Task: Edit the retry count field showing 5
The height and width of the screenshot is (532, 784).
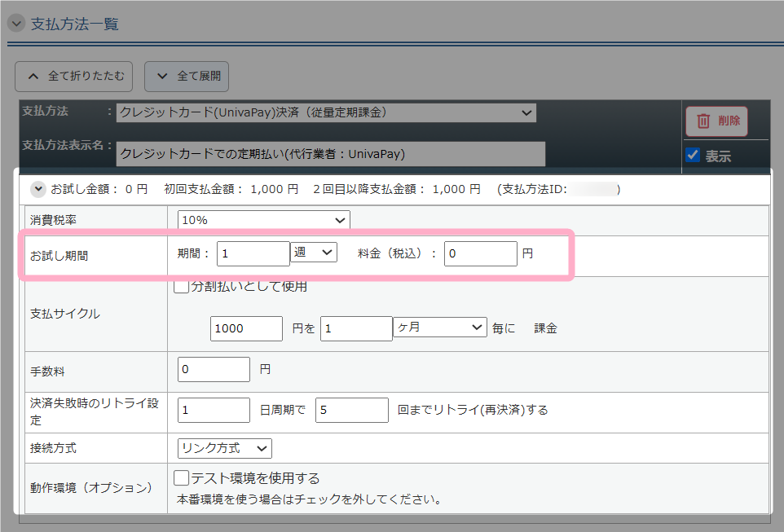Action: 351,410
